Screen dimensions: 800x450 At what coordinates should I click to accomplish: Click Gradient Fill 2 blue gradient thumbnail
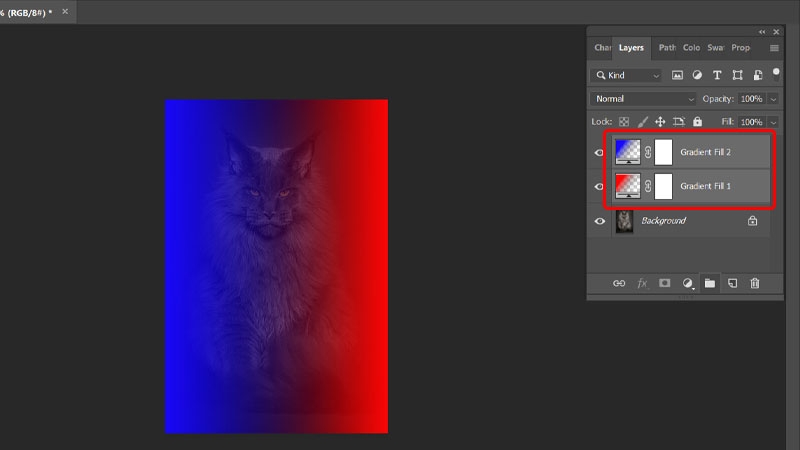(628, 152)
